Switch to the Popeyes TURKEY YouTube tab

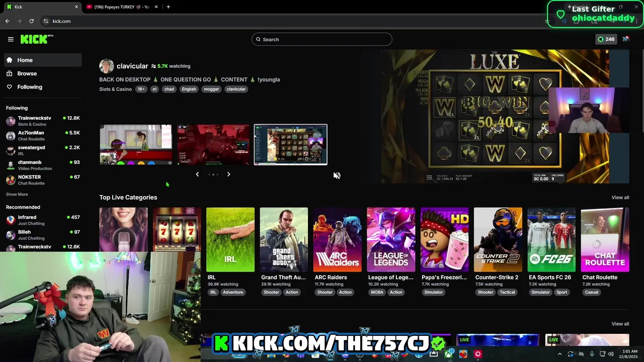(121, 7)
